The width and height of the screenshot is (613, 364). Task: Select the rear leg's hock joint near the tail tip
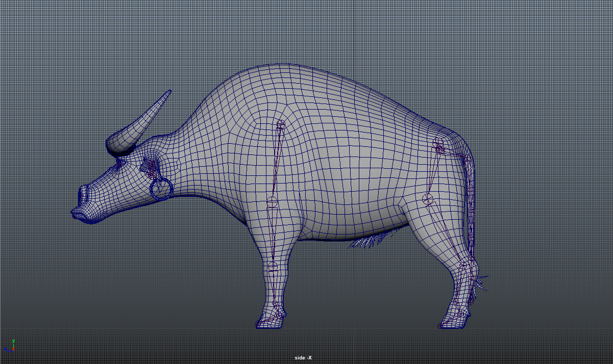click(x=464, y=266)
